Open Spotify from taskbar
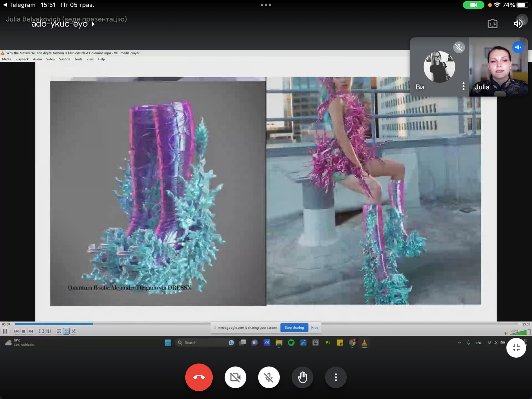 coord(291,343)
